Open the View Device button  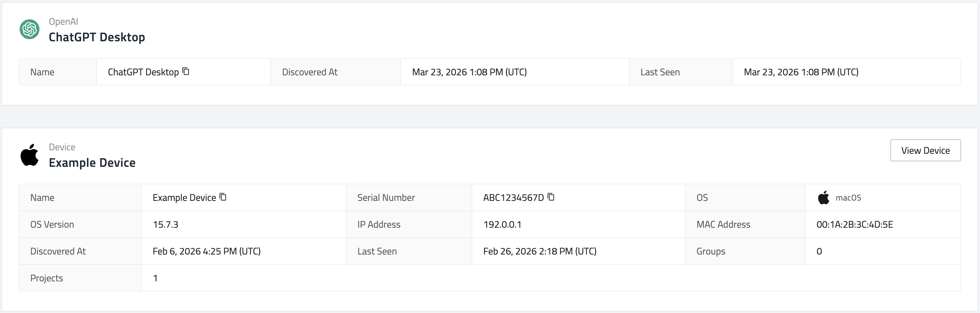click(925, 150)
